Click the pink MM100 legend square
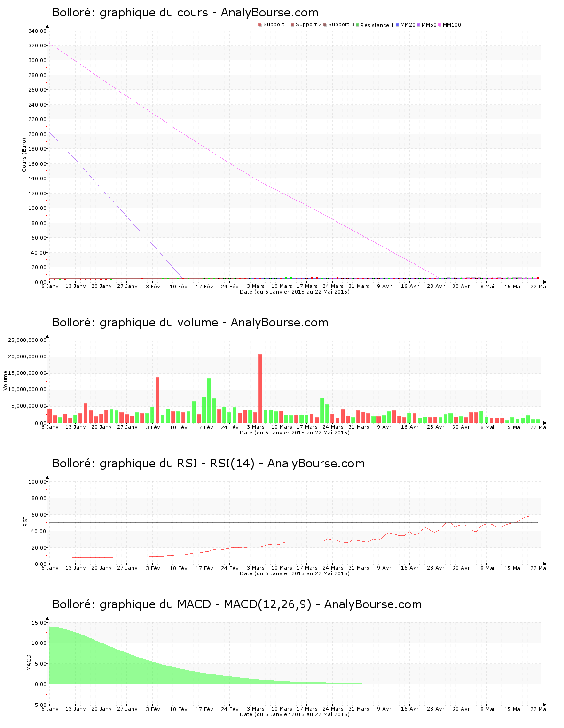The height and width of the screenshot is (728, 564). (439, 25)
